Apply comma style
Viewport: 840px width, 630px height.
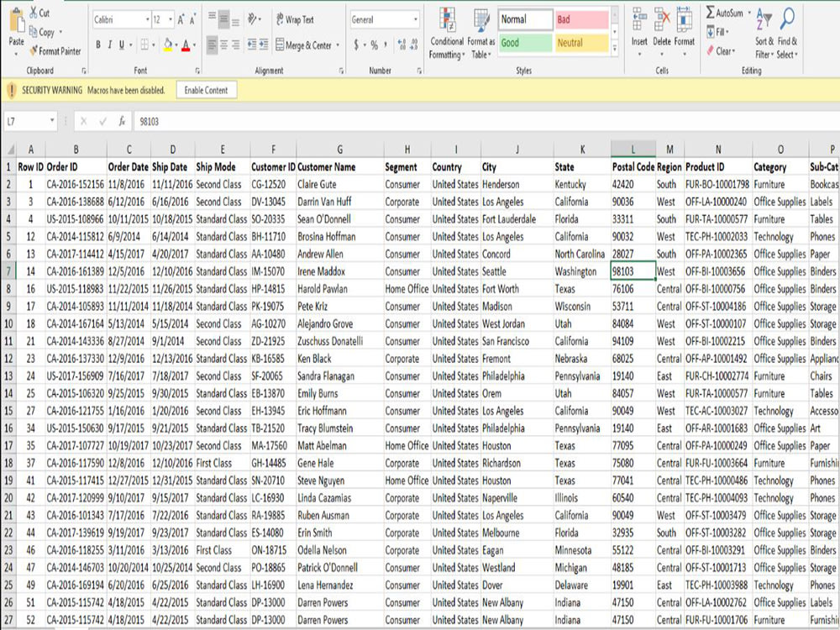pyautogui.click(x=386, y=45)
